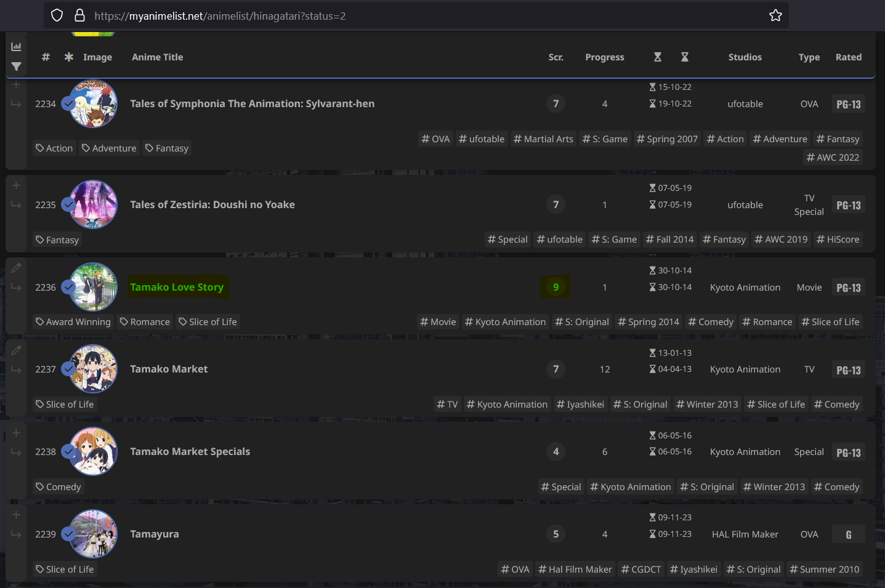Open the filter funnel icon
The height and width of the screenshot is (588, 885).
pos(16,66)
